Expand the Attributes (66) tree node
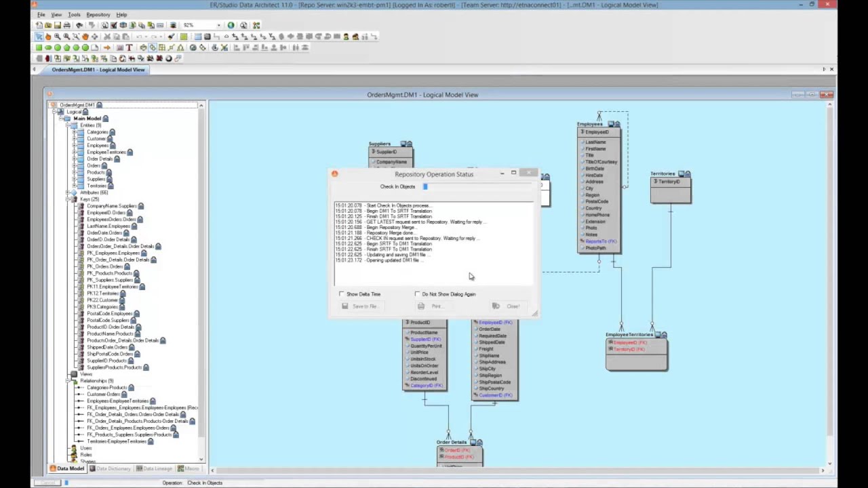868x488 pixels. click(x=67, y=192)
